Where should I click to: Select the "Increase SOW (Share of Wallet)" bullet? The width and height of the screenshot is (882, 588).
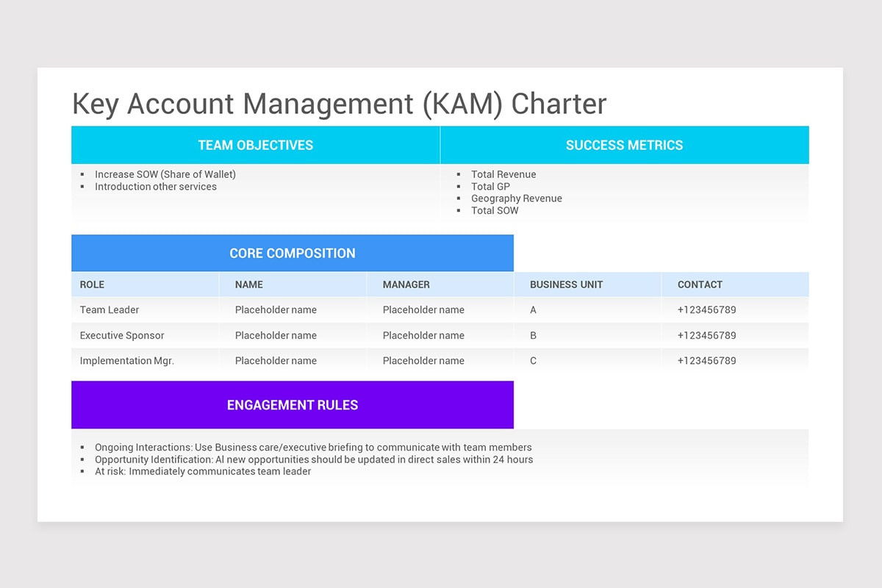165,174
